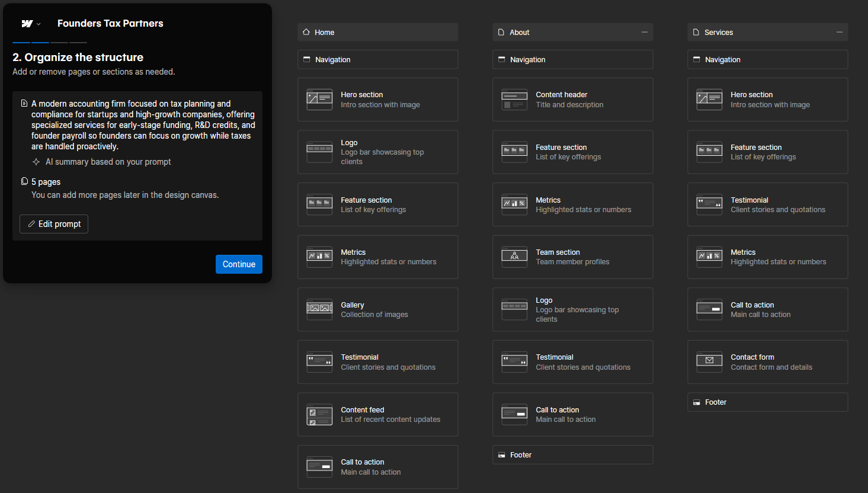
Task: Click the 'Intro section with image' text in Home
Action: [380, 105]
